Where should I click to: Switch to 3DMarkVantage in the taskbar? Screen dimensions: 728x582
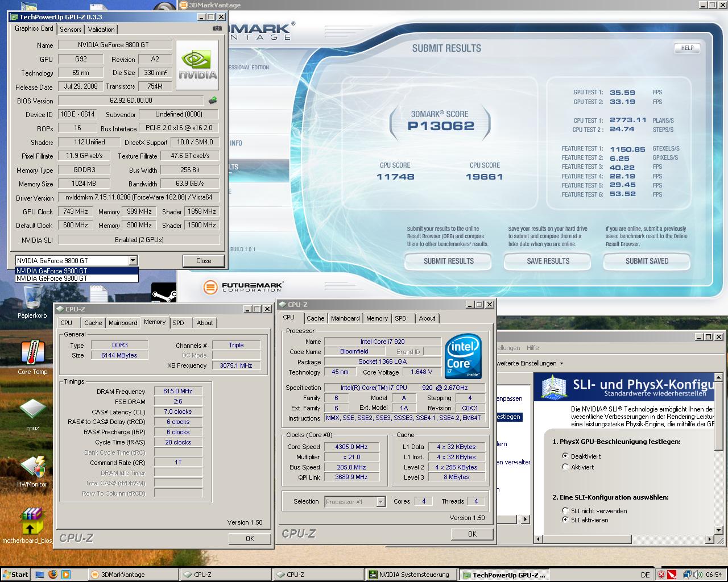[134, 575]
